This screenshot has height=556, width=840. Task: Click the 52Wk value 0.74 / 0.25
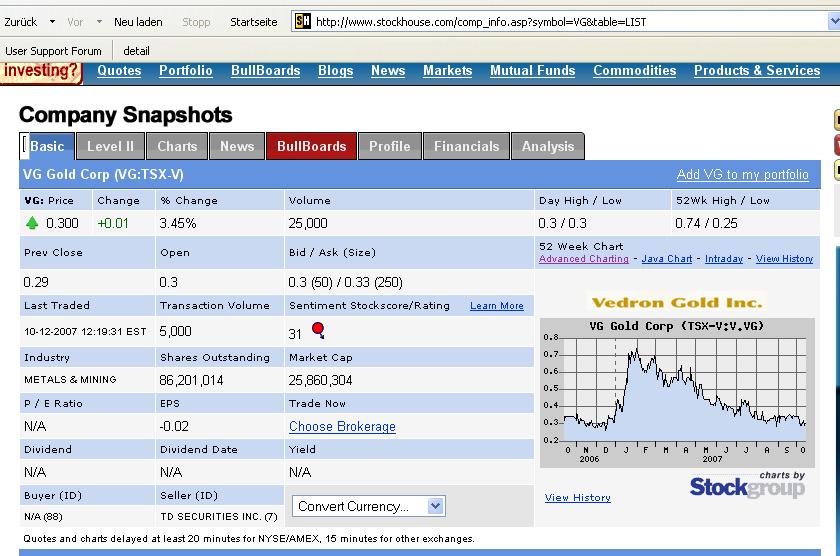(706, 223)
